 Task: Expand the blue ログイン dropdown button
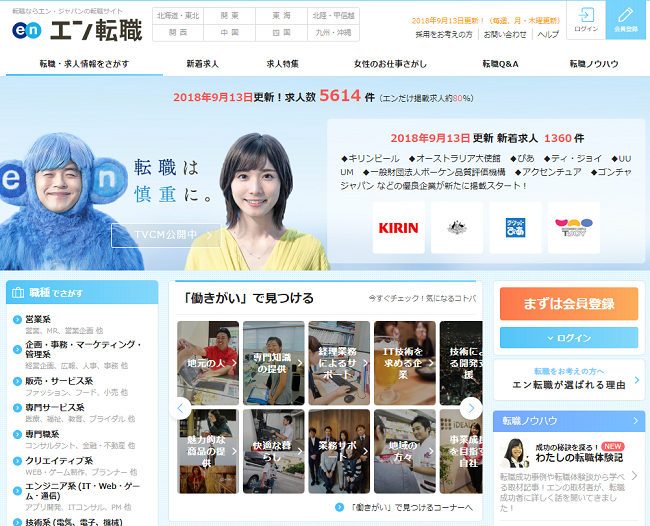tap(569, 338)
